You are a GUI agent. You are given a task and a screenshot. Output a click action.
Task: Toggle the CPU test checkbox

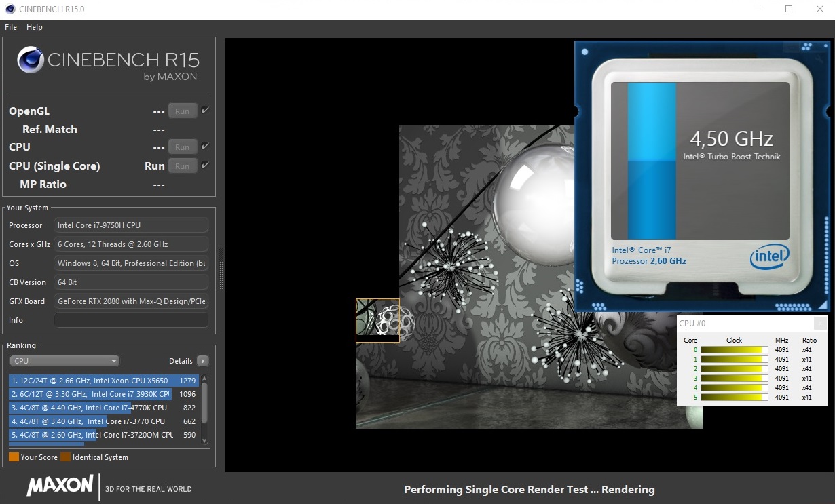[205, 146]
